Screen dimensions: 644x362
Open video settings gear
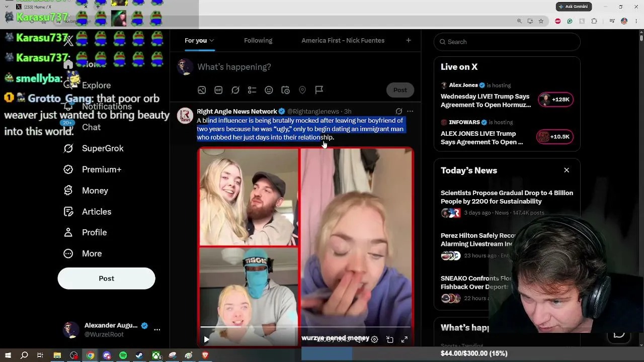374,340
